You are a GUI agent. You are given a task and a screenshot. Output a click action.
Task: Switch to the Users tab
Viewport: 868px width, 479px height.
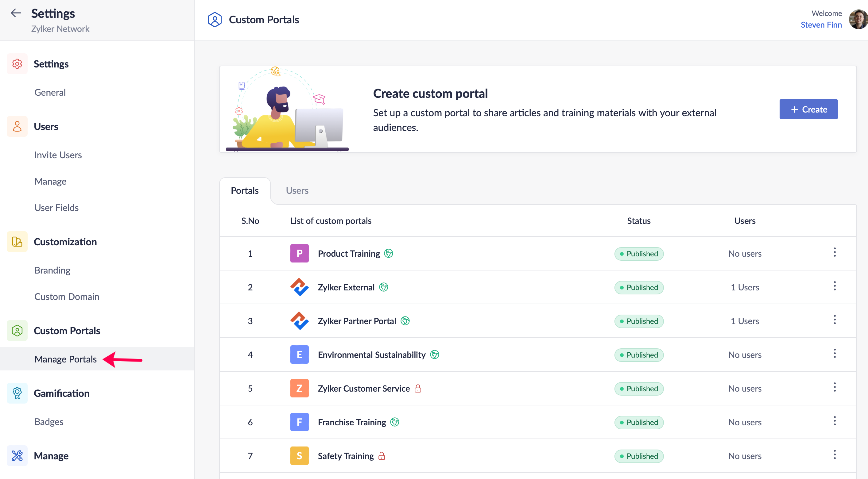pos(297,190)
